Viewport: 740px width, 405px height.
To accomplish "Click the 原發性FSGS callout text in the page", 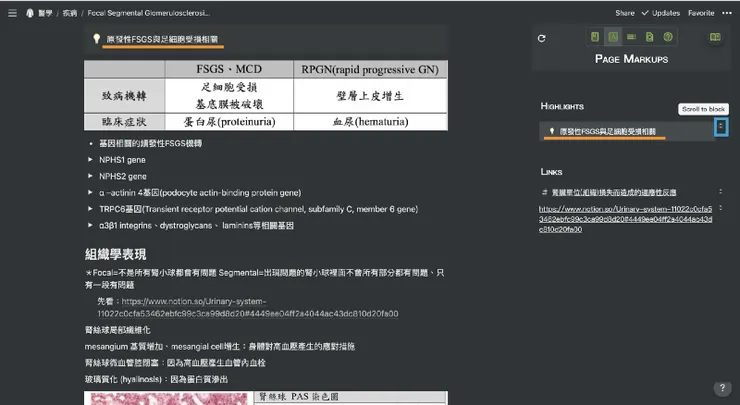I will pyautogui.click(x=162, y=39).
